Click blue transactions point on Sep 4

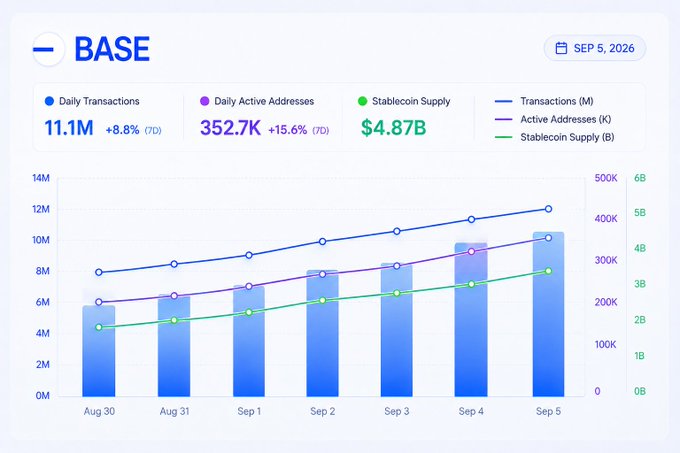(471, 219)
